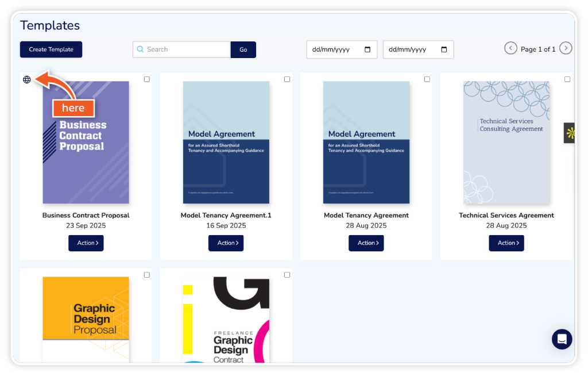The height and width of the screenshot is (376, 588).
Task: Click the yellow asterisk side tab icon
Action: (x=570, y=133)
